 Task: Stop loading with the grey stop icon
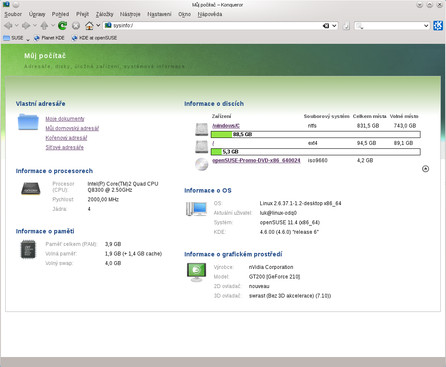pos(76,26)
